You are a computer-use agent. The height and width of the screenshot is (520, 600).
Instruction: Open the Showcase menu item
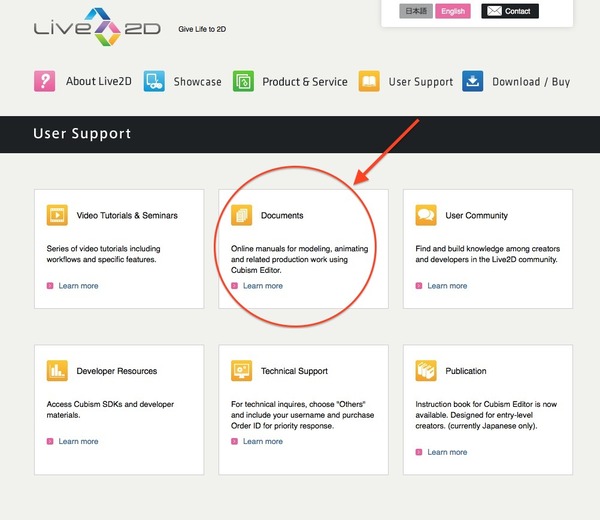[x=197, y=82]
